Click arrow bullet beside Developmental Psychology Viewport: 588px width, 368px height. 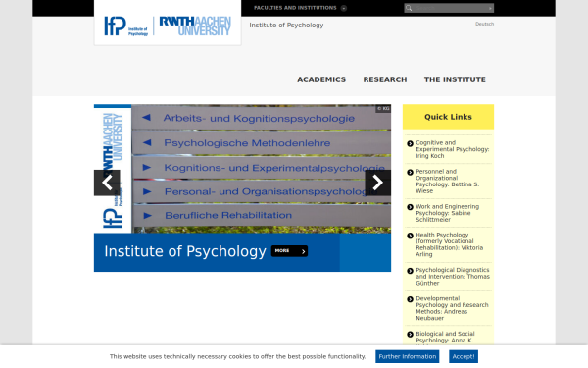410,299
